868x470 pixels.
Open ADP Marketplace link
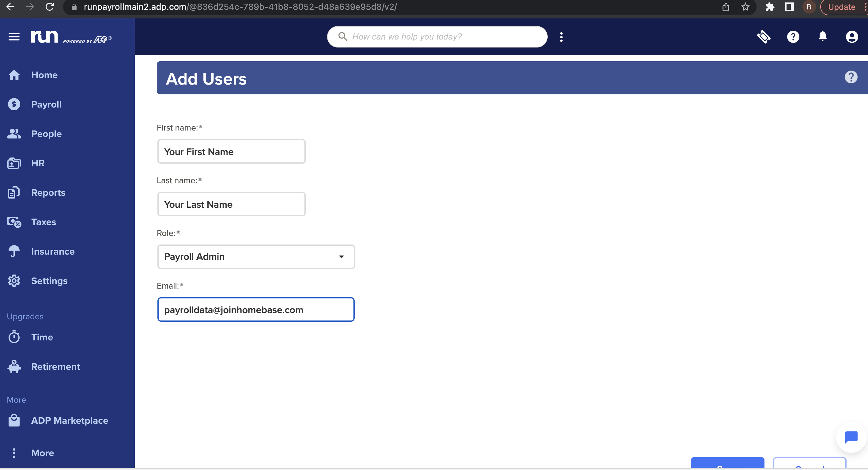70,420
